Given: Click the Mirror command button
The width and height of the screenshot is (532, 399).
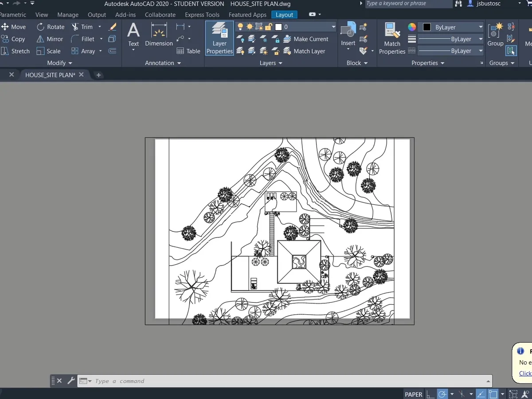Looking at the screenshot, I should pos(50,39).
